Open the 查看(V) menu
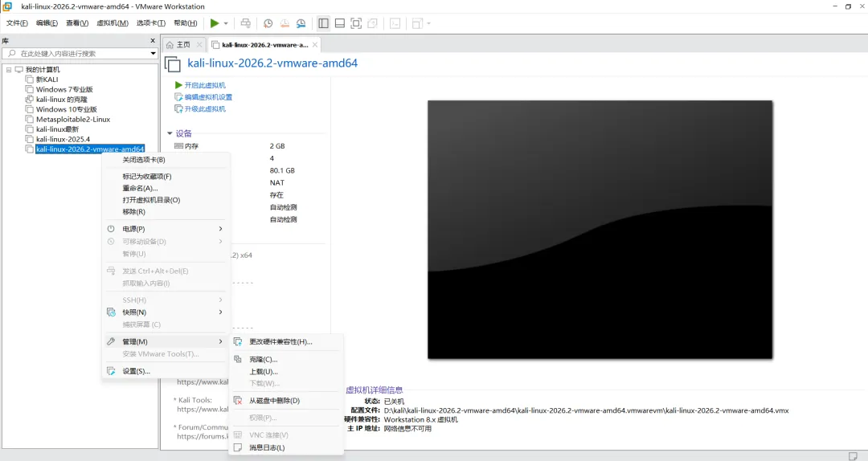 click(77, 23)
